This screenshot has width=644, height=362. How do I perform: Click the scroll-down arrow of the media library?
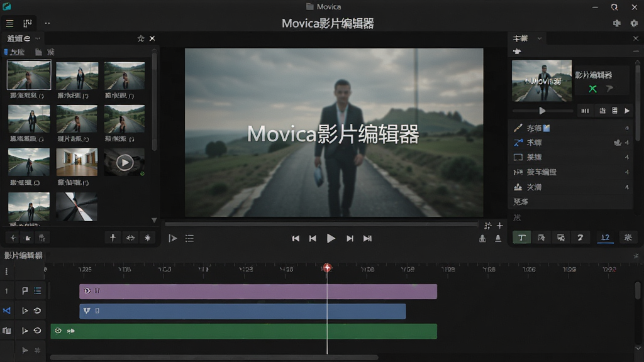click(x=154, y=221)
